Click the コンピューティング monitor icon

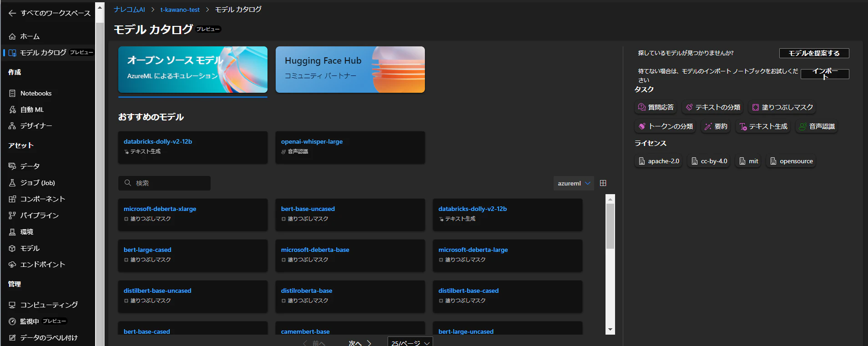[12, 305]
